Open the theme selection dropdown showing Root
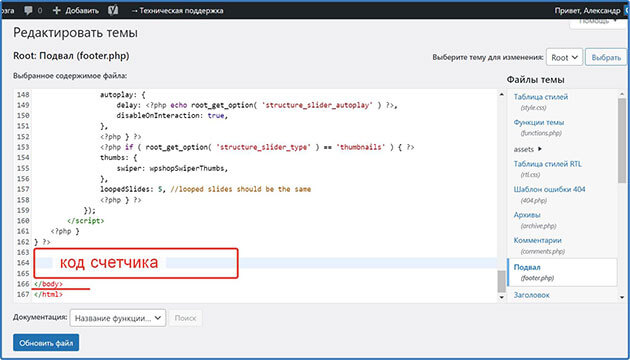The image size is (630, 360). (x=564, y=58)
